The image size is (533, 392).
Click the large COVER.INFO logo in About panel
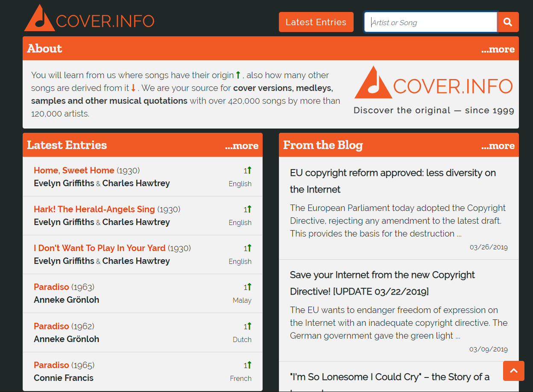coord(433,83)
